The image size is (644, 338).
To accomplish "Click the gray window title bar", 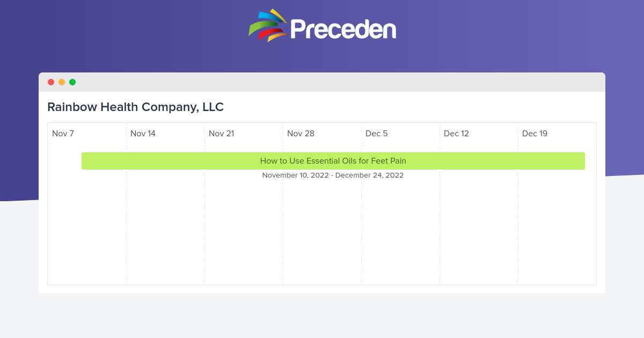I will [x=322, y=82].
